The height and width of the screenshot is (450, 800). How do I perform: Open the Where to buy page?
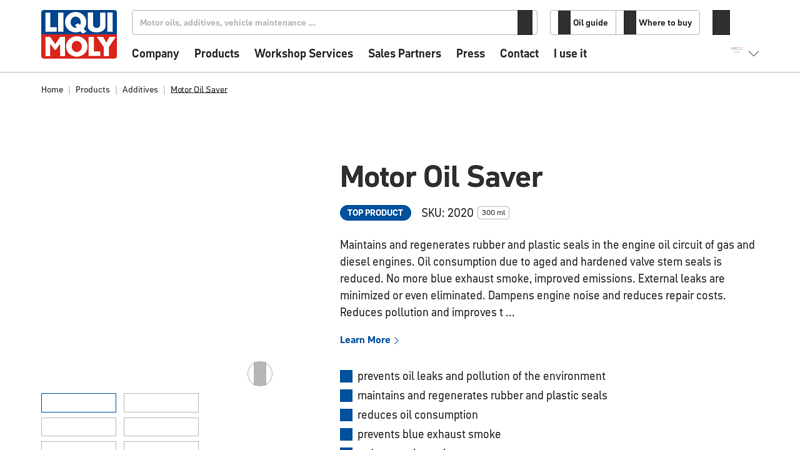click(658, 22)
